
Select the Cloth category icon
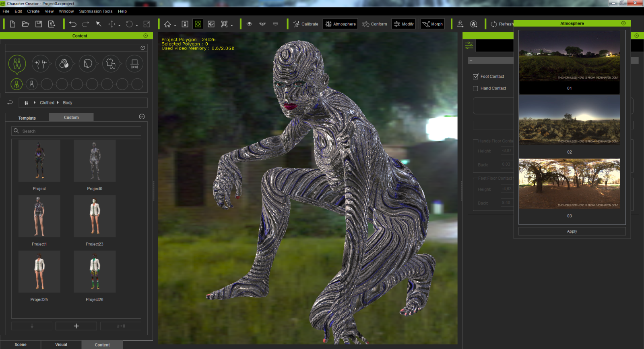pos(111,64)
